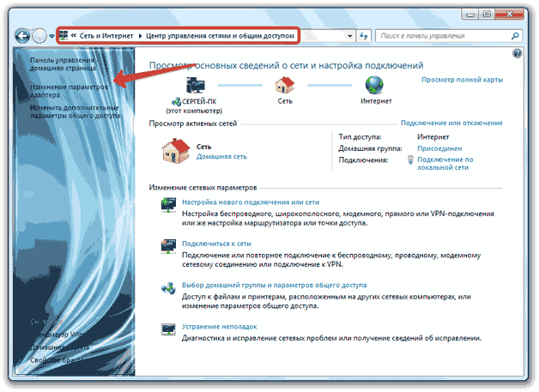Expand breadcrumb arrow after 'Сеть и Интернет'

[x=140, y=36]
